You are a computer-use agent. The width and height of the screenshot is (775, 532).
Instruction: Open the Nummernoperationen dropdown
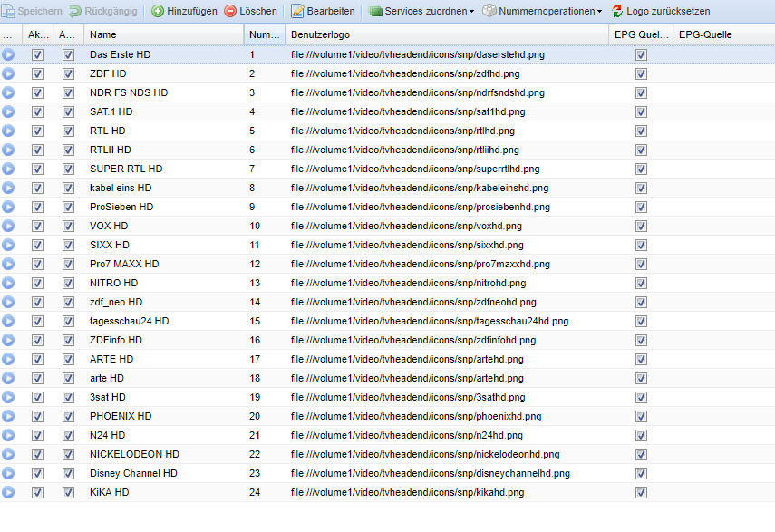coord(542,11)
